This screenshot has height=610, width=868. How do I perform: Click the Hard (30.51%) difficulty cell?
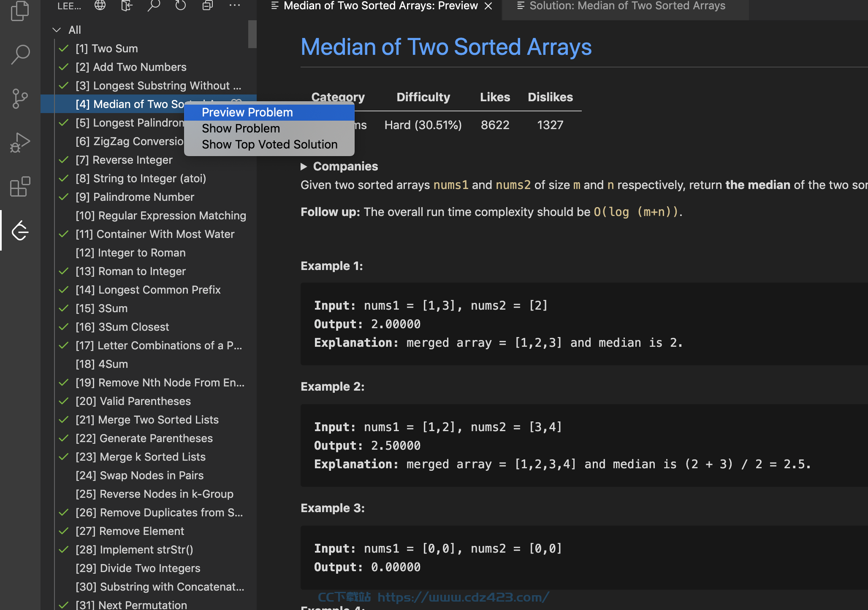423,125
